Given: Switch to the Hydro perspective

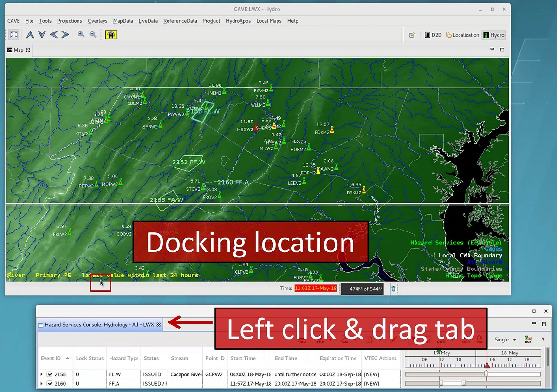Looking at the screenshot, I should point(494,35).
